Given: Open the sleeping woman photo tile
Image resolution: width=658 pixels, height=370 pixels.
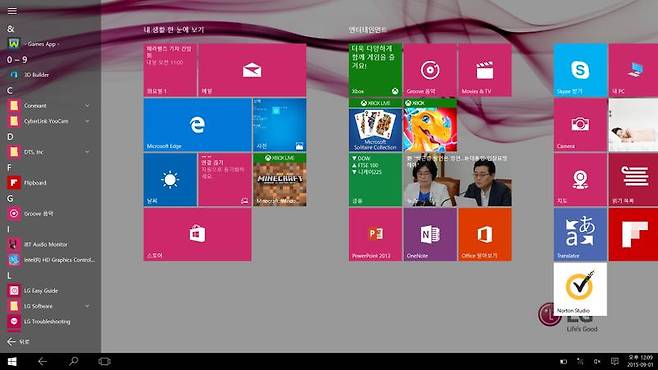Looking at the screenshot, I should [x=633, y=125].
